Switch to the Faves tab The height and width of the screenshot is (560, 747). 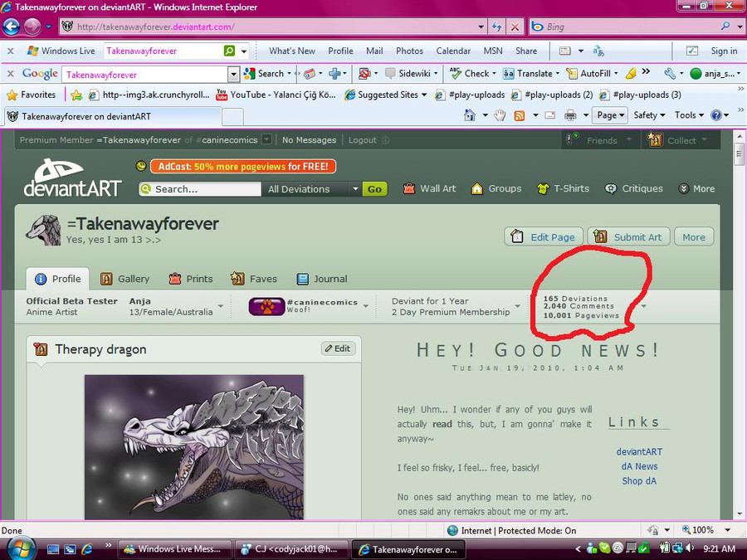point(253,279)
